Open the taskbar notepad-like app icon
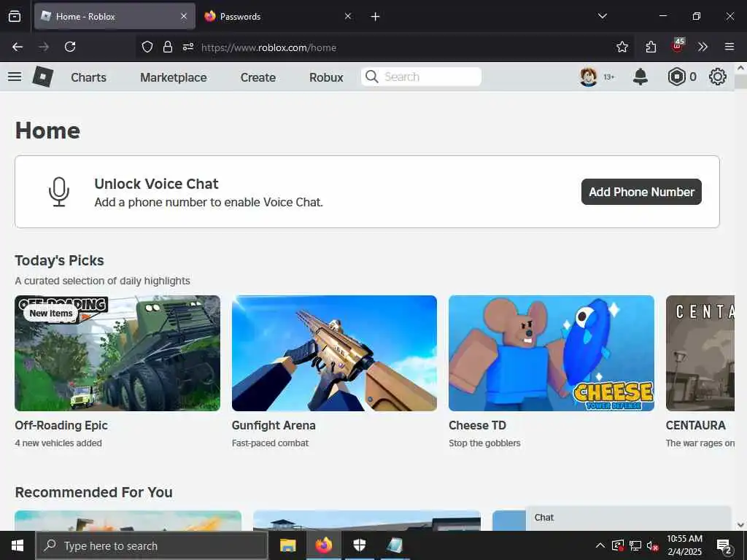The width and height of the screenshot is (747, 560). pyautogui.click(x=395, y=545)
